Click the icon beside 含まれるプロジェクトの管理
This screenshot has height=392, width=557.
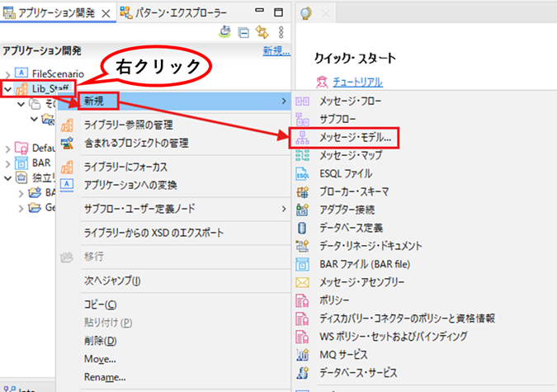pos(67,144)
